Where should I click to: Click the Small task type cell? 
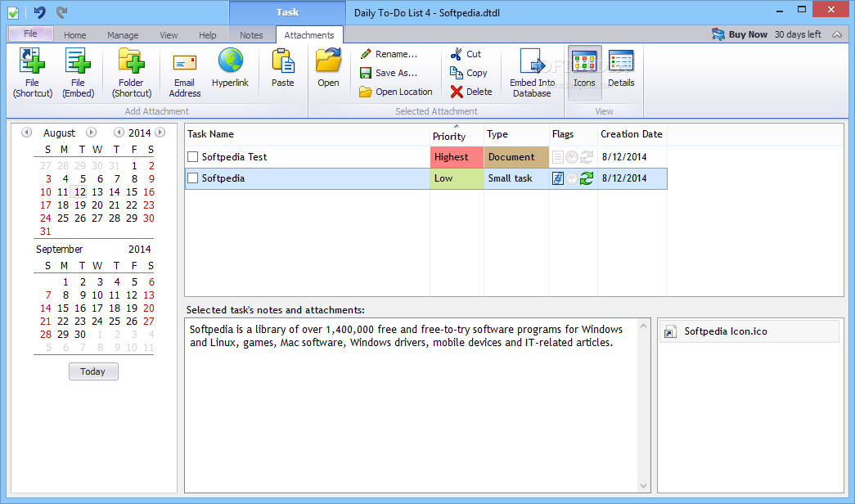[x=516, y=178]
